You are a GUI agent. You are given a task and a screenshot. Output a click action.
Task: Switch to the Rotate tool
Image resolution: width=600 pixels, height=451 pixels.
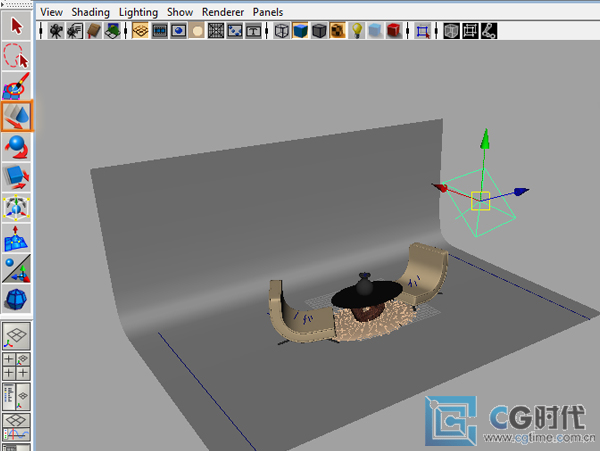pos(16,147)
